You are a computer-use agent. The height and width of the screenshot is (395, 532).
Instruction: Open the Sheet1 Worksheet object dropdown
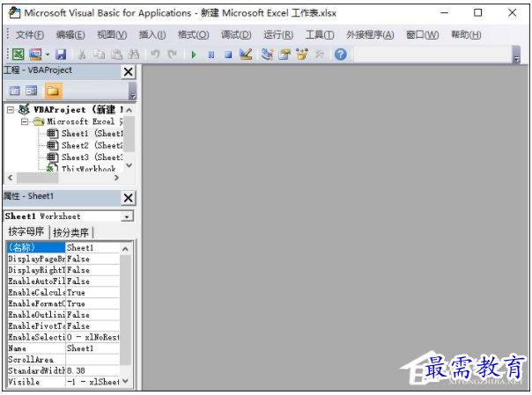point(127,216)
